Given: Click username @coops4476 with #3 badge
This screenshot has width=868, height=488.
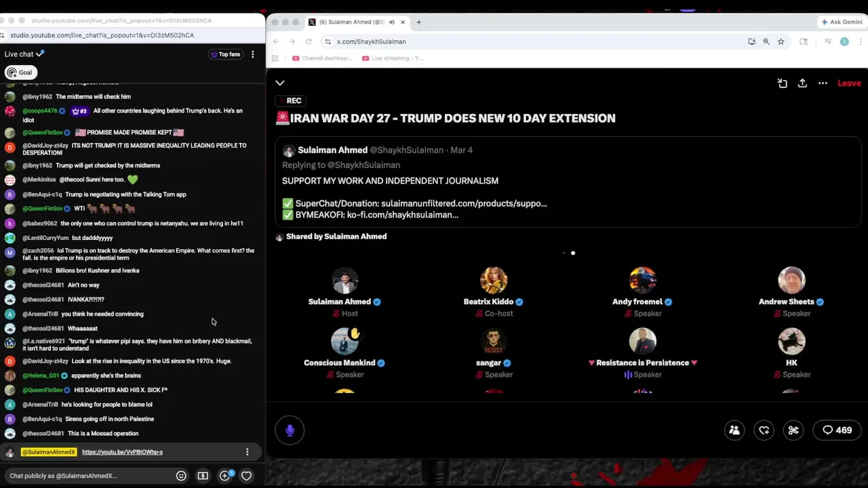Looking at the screenshot, I should click(41, 110).
